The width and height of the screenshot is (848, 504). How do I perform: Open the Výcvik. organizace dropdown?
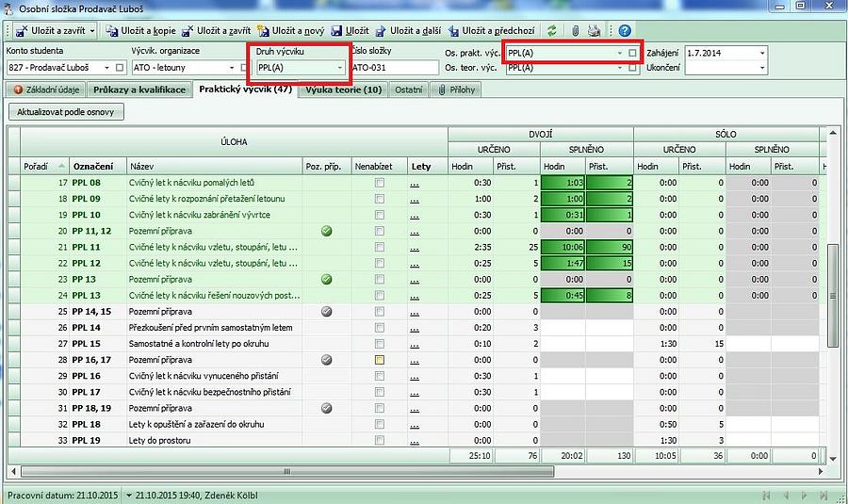(x=232, y=68)
